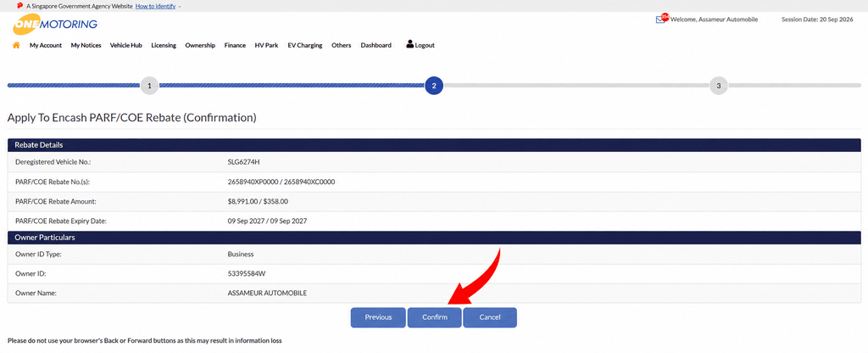Click the home icon in navigation bar

(16, 46)
